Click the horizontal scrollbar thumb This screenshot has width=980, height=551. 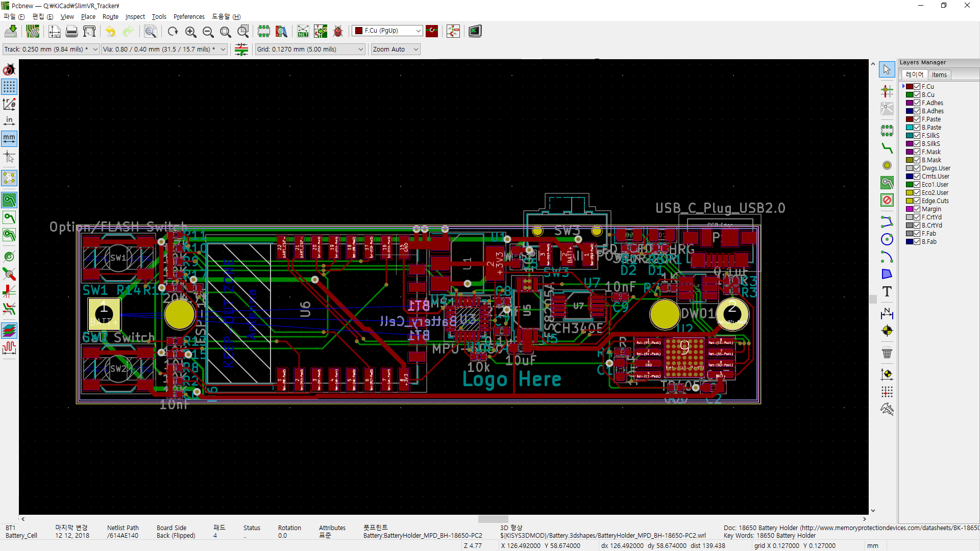[x=493, y=519]
